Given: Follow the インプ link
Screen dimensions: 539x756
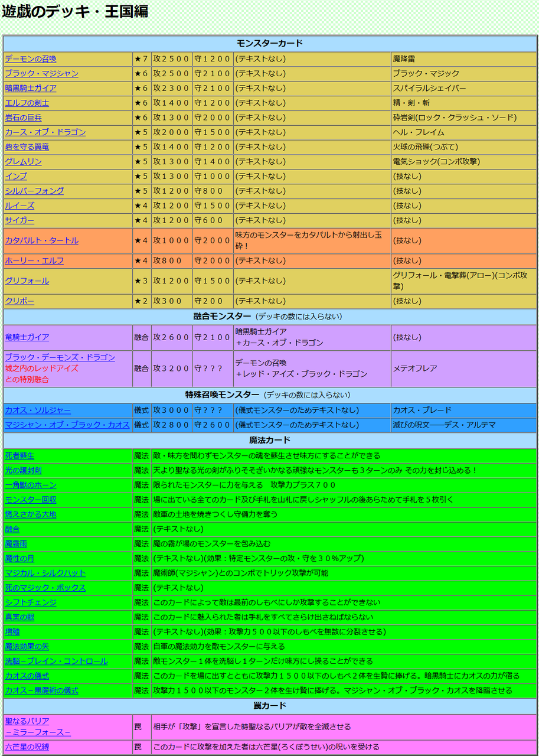Looking at the screenshot, I should pos(16,177).
